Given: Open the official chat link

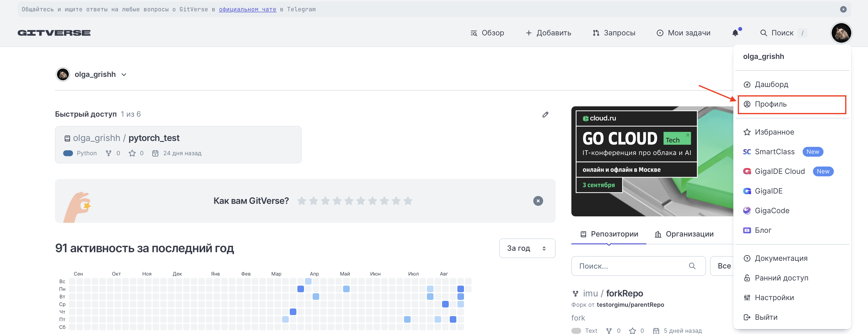Looking at the screenshot, I should [247, 9].
